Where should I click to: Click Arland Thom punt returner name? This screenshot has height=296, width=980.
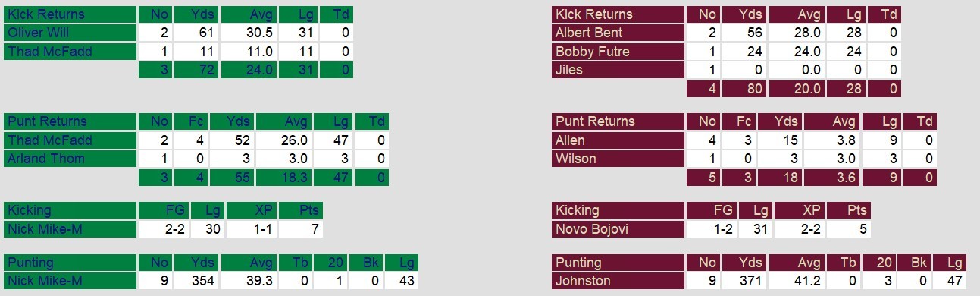pyautogui.click(x=46, y=159)
